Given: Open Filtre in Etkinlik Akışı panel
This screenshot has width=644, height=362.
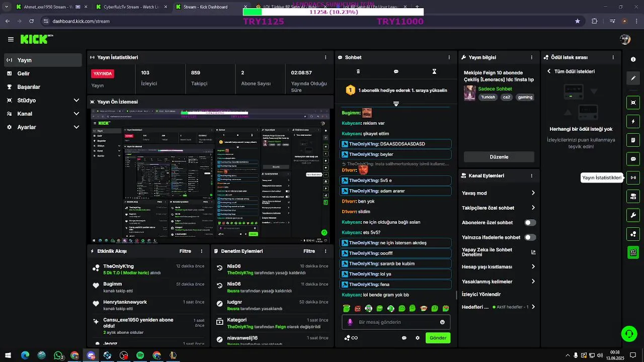Looking at the screenshot, I should 185,251.
